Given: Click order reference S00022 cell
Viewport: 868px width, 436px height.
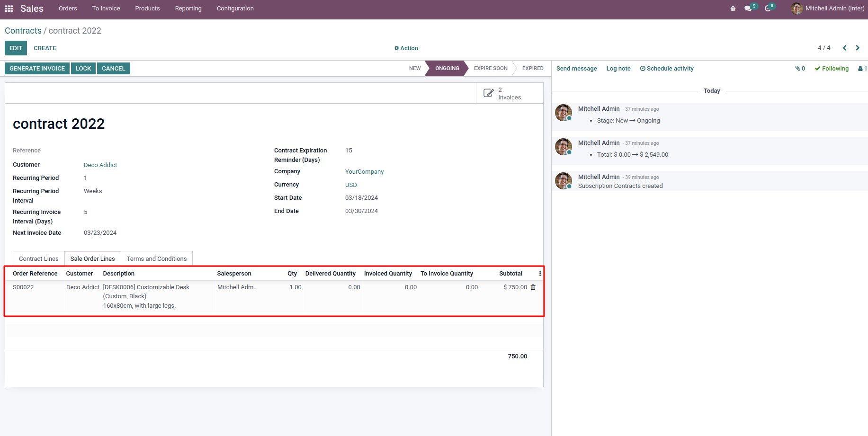Looking at the screenshot, I should 23,287.
